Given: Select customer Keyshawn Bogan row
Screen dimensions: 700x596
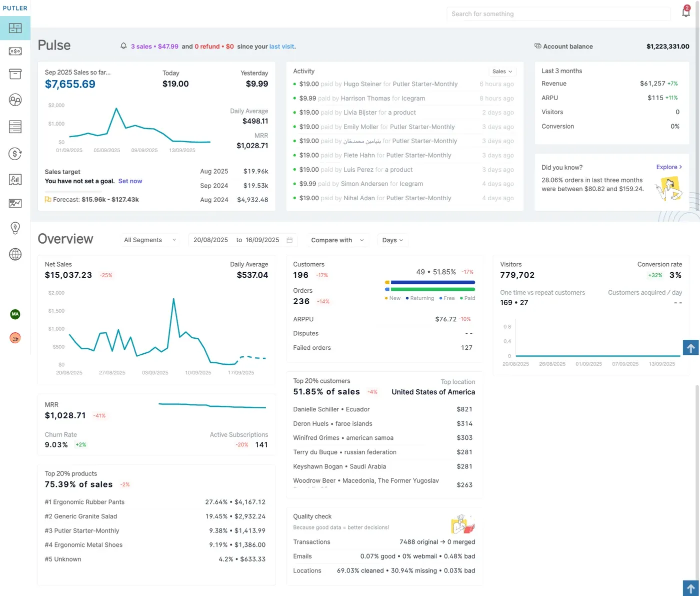Looking at the screenshot, I should click(383, 466).
